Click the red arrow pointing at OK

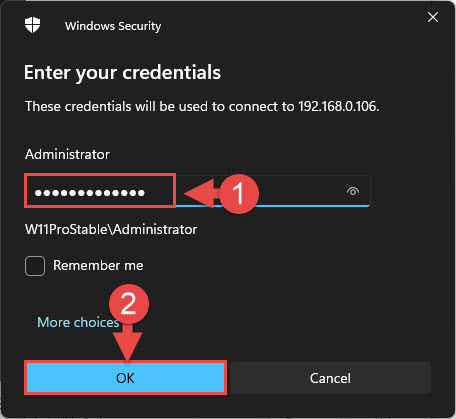(x=127, y=343)
